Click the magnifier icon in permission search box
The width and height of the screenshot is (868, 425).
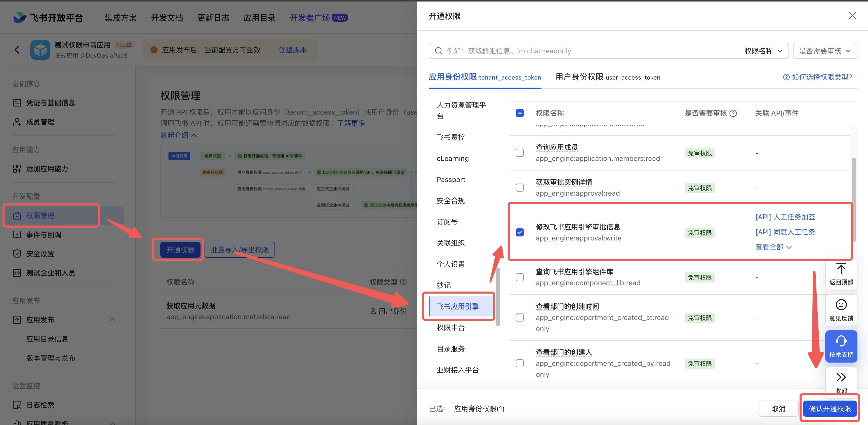(x=438, y=51)
